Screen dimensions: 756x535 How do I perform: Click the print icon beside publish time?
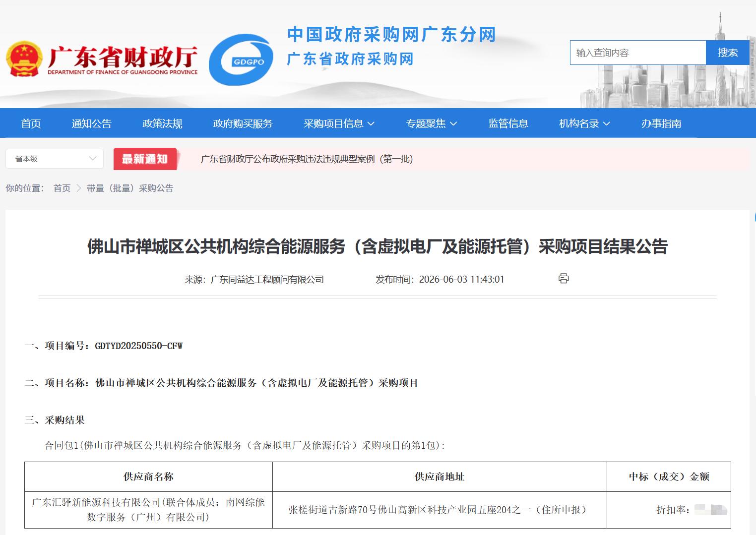pos(564,278)
